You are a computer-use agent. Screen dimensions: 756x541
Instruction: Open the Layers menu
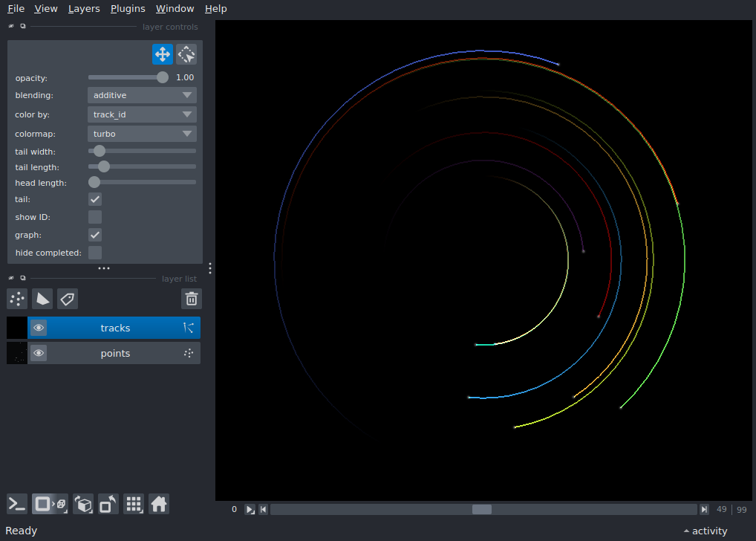click(x=84, y=9)
